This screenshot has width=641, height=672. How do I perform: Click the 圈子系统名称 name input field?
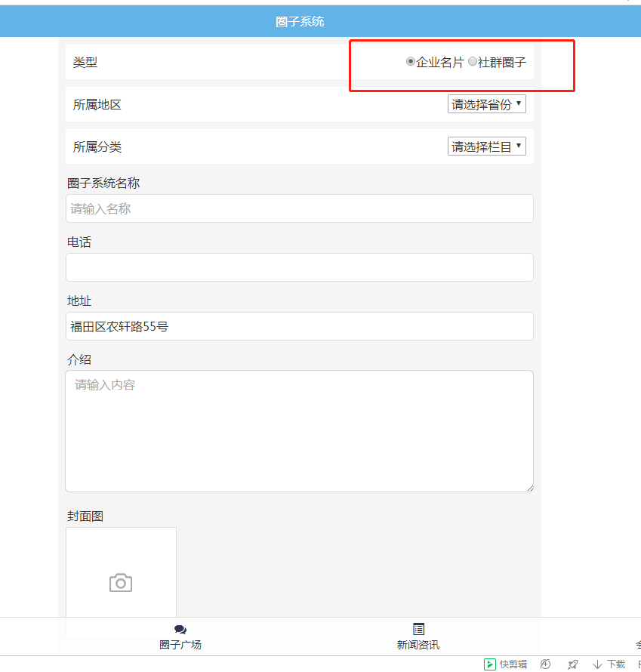pyautogui.click(x=299, y=208)
